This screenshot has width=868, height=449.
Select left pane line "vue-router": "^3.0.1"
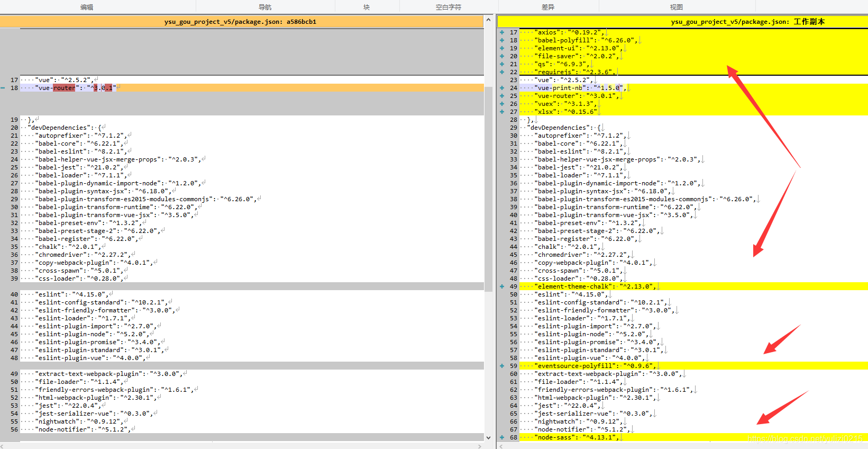tap(252, 88)
